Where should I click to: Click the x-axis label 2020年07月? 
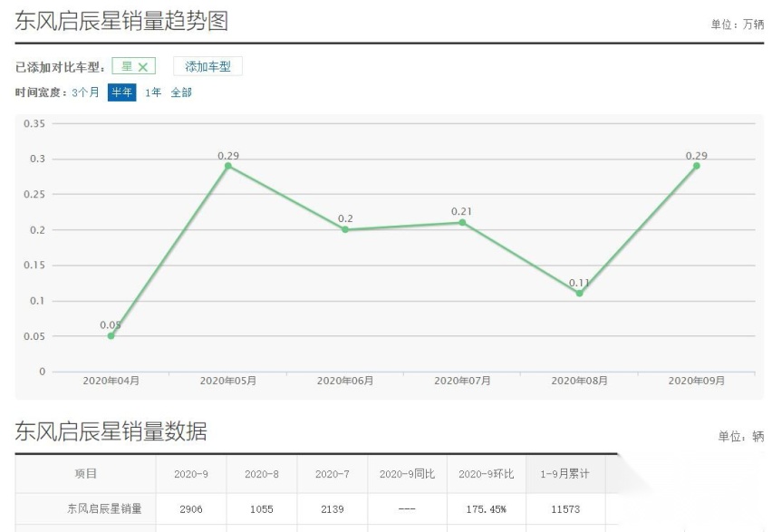pyautogui.click(x=462, y=381)
